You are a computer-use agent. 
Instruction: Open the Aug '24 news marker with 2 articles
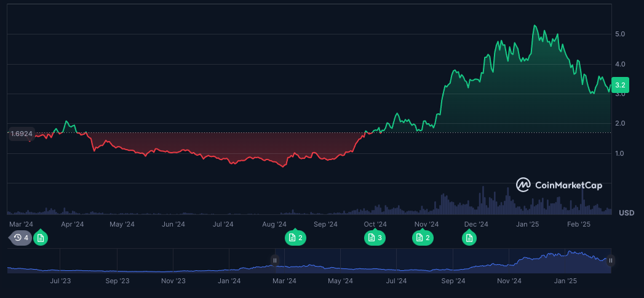296,238
